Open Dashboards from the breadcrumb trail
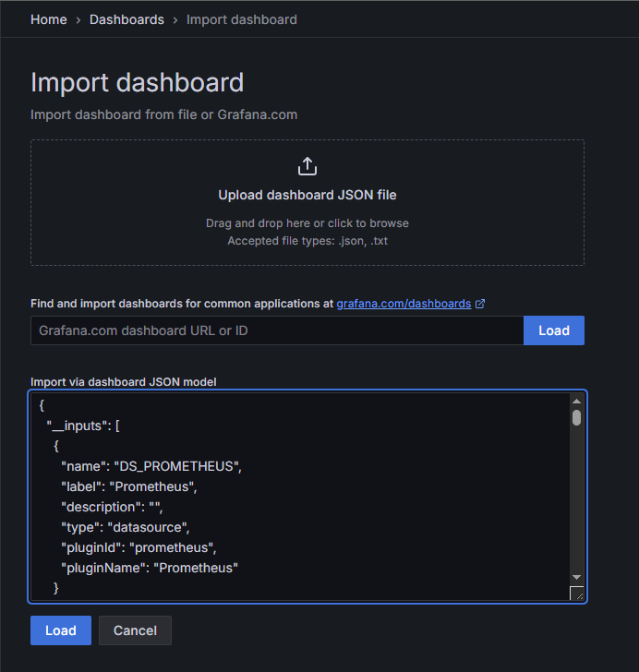This screenshot has height=672, width=639. tap(127, 19)
